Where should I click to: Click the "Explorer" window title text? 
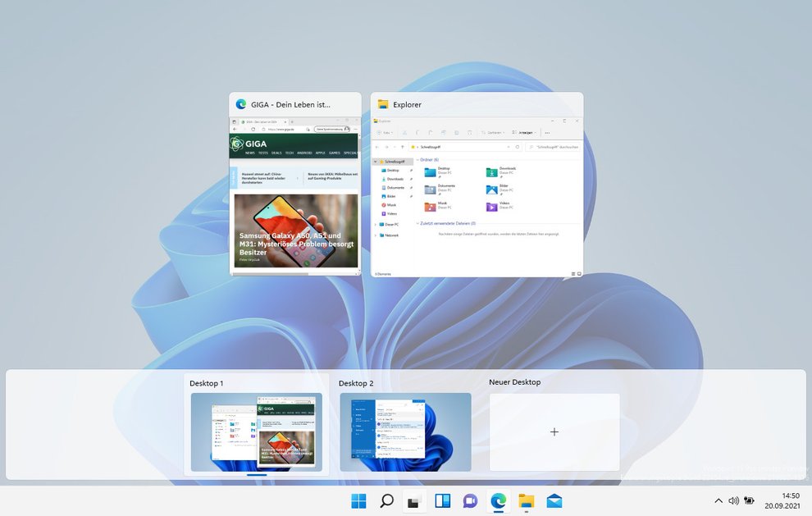[407, 105]
